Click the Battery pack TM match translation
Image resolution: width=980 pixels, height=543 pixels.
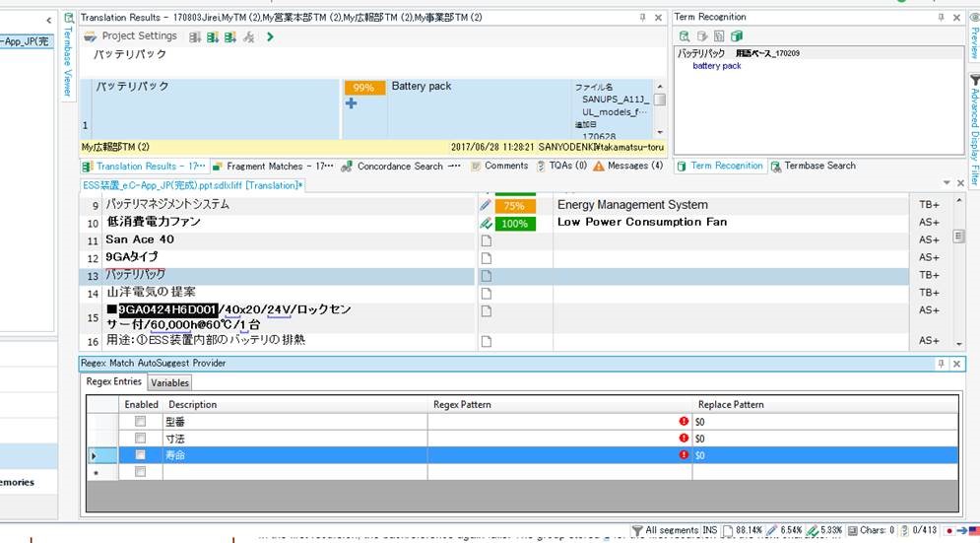click(x=422, y=87)
